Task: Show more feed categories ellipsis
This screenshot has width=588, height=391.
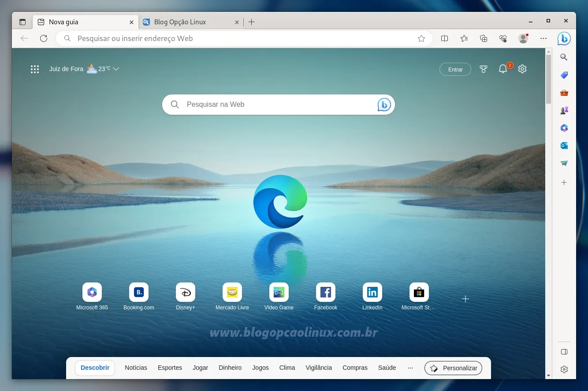Action: tap(410, 368)
